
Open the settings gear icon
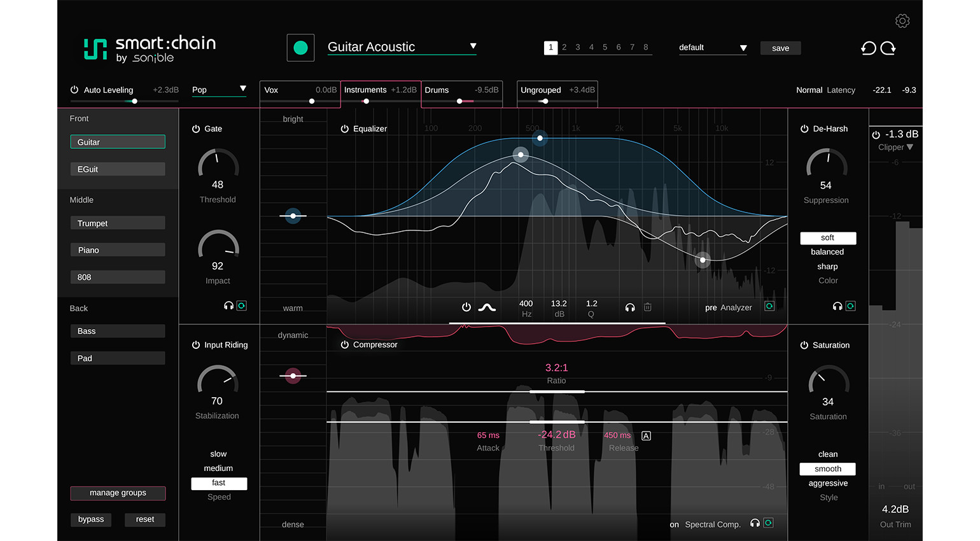click(902, 21)
